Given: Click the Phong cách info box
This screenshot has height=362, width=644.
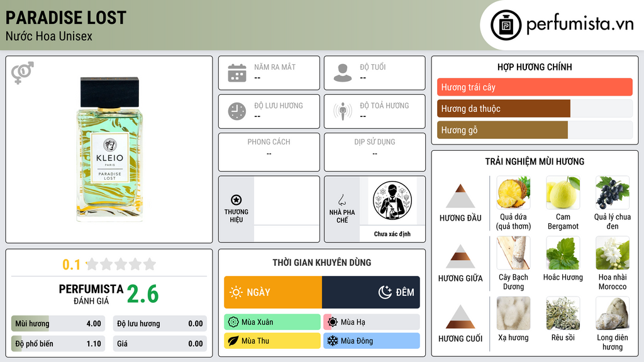Looking at the screenshot, I should click(269, 152).
